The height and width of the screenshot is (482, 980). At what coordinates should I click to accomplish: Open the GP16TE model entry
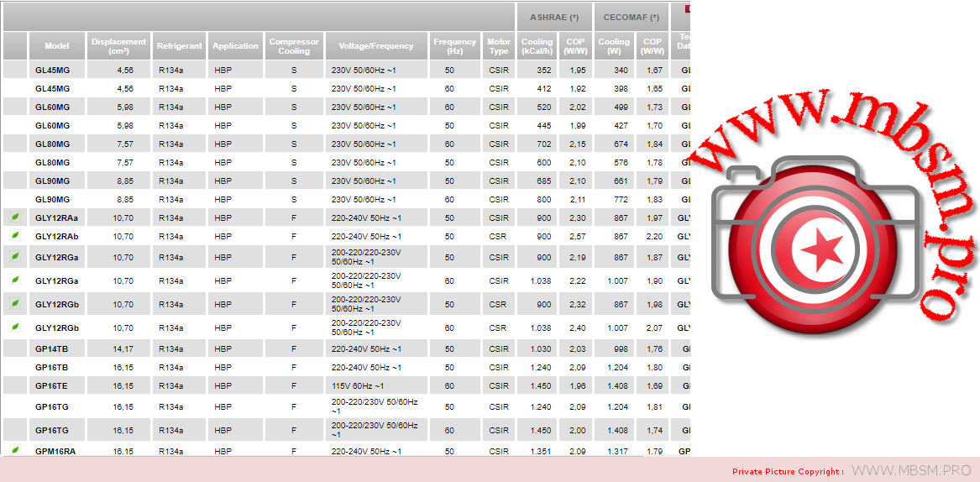52,385
